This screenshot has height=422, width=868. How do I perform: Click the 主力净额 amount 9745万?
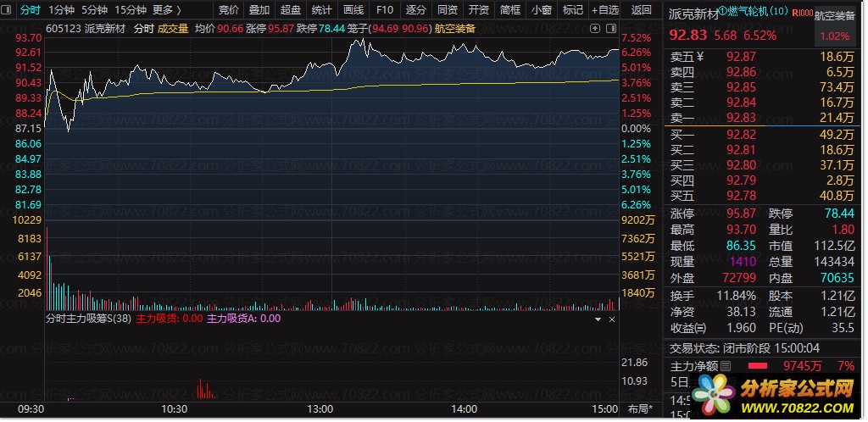tap(803, 366)
